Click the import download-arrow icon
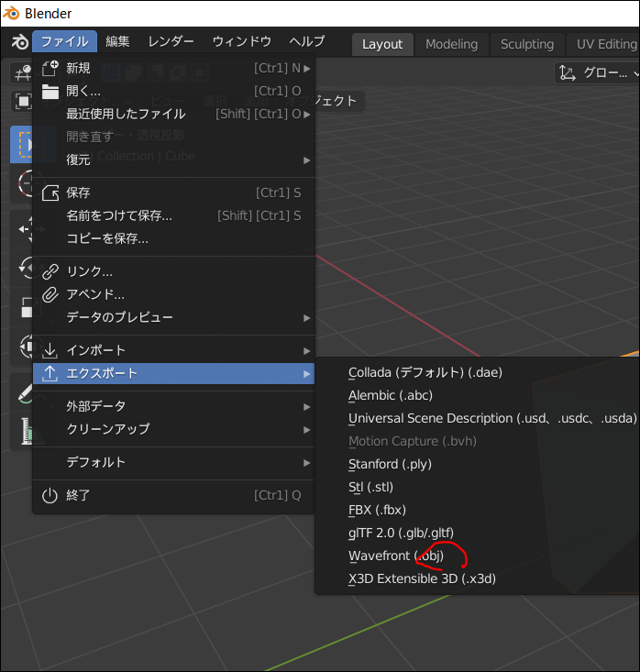The image size is (640, 672). [x=50, y=350]
